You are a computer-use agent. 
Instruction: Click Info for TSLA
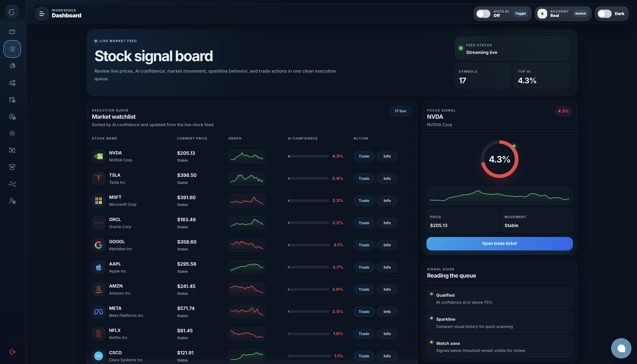[387, 179]
